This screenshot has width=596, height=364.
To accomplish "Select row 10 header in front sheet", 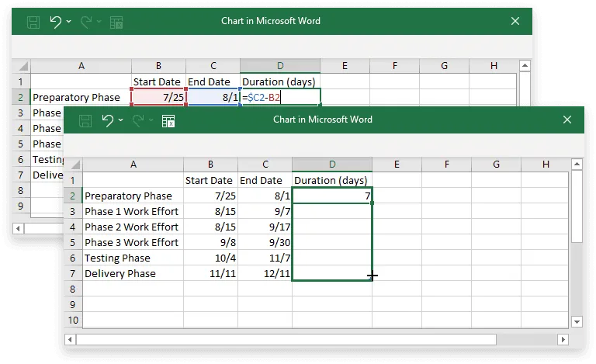I will tap(73, 321).
